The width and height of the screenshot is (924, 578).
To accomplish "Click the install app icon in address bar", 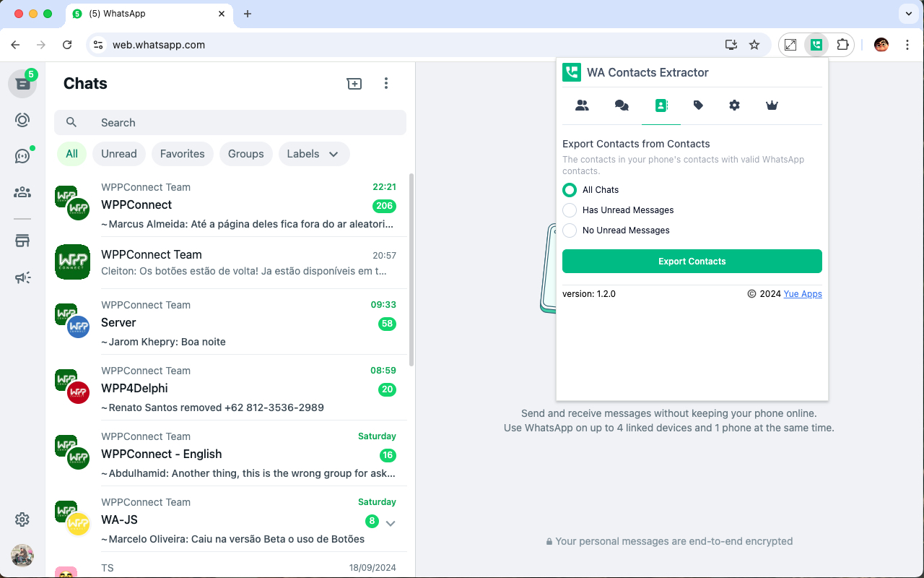I will 731,45.
